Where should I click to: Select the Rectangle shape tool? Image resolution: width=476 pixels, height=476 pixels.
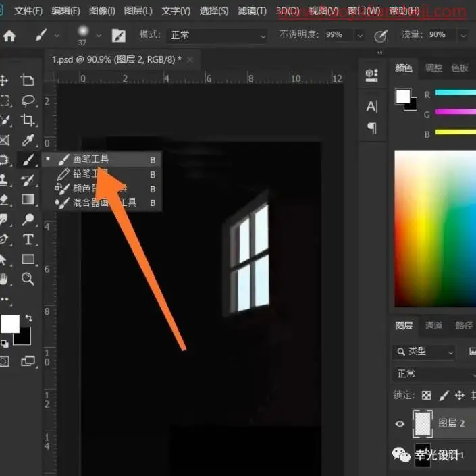(x=28, y=259)
